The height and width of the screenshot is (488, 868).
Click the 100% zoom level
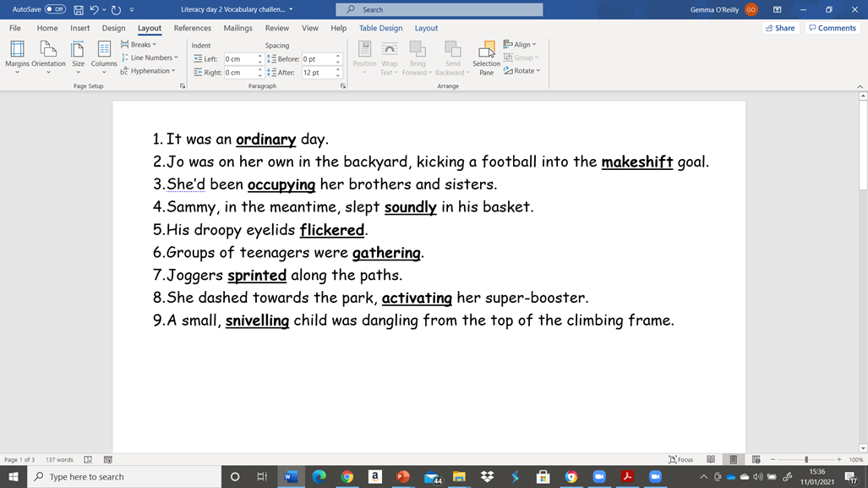856,460
